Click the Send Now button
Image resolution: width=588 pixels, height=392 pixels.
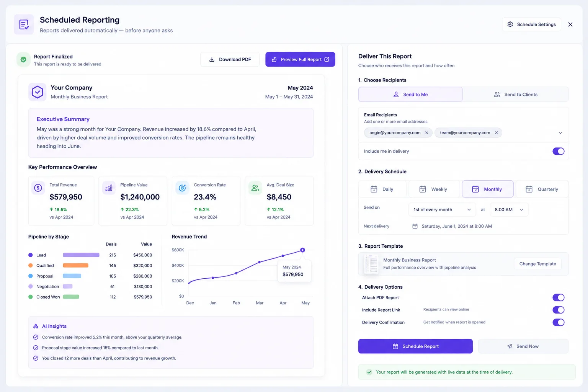tap(523, 346)
